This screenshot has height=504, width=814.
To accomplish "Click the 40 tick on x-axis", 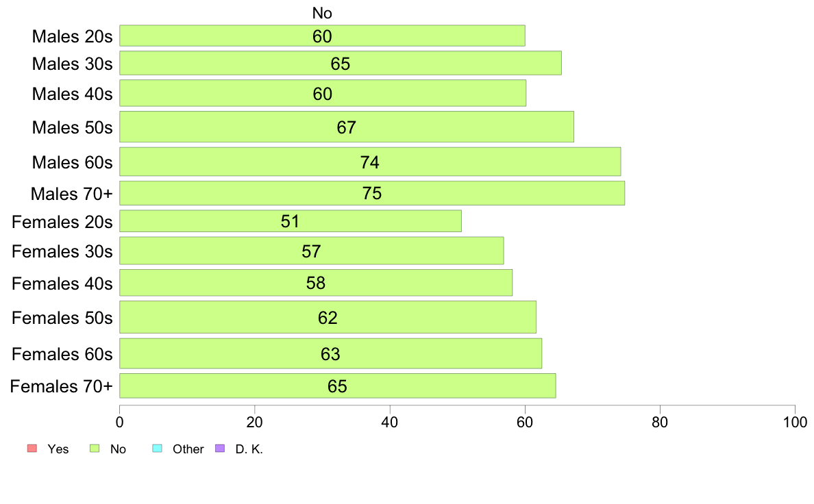I will (x=390, y=422).
